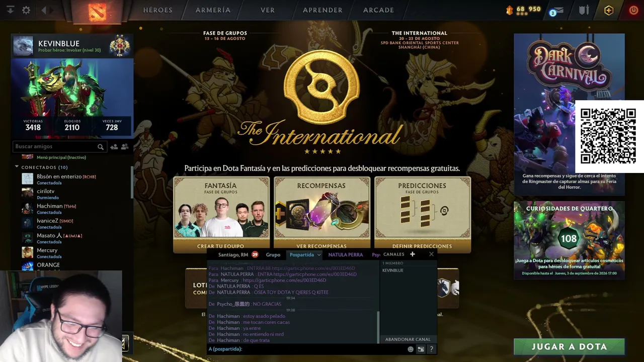
Task: Click the JUGAR A DOTA button
Action: point(569,346)
